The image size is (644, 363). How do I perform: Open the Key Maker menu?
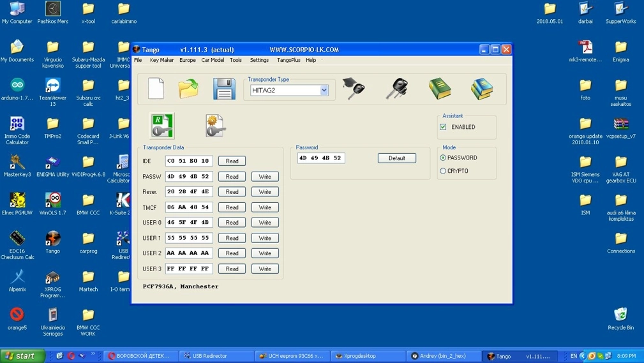162,60
